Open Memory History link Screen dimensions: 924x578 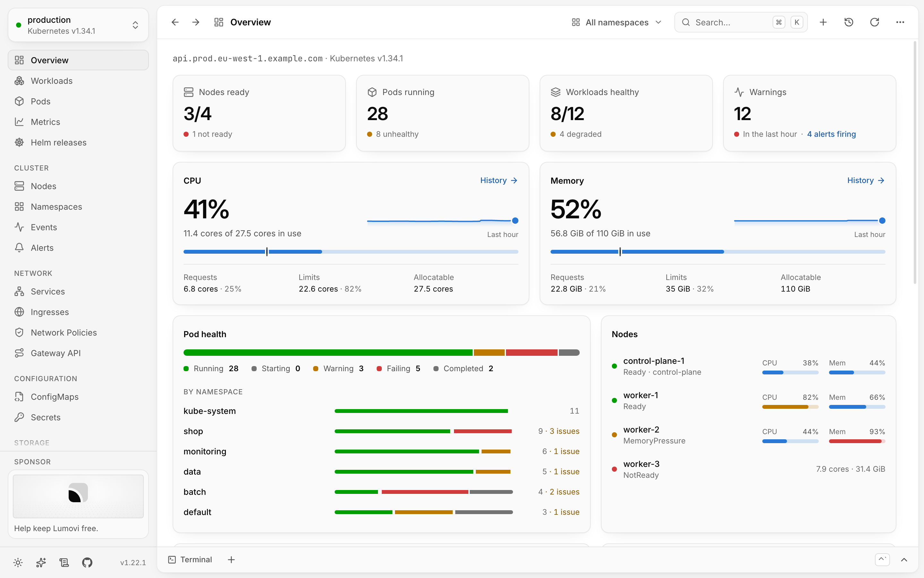click(866, 180)
